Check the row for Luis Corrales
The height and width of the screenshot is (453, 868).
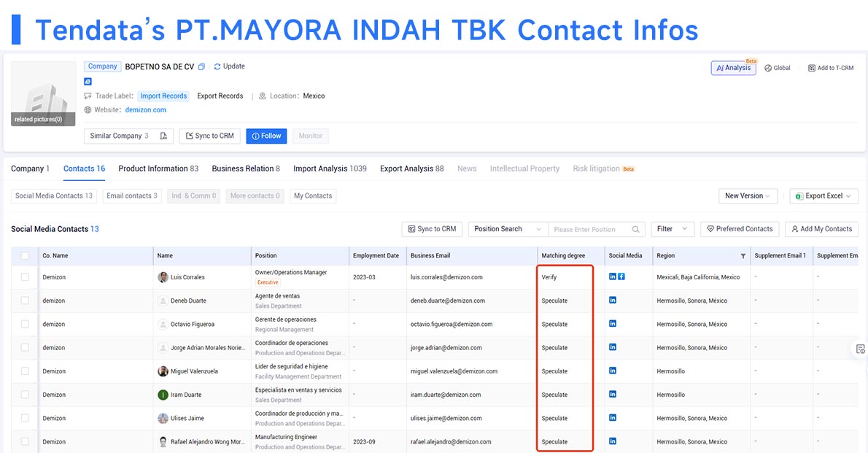pos(25,277)
